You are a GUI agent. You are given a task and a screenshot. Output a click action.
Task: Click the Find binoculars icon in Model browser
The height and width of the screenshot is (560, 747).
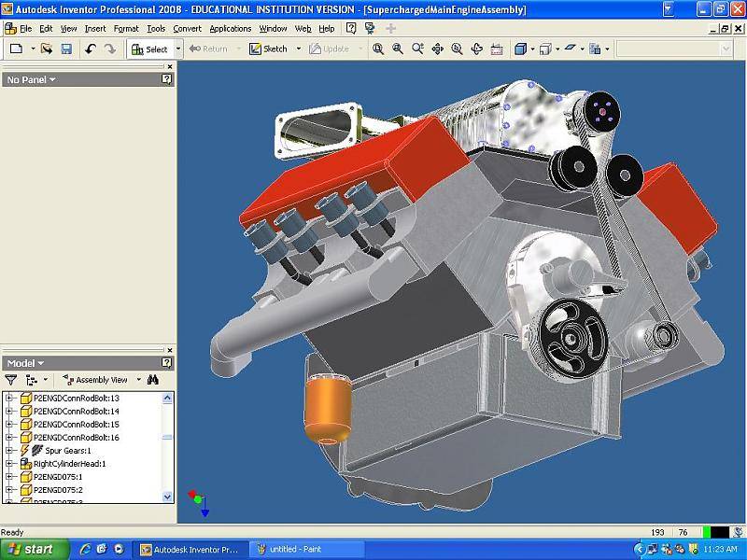coord(153,380)
